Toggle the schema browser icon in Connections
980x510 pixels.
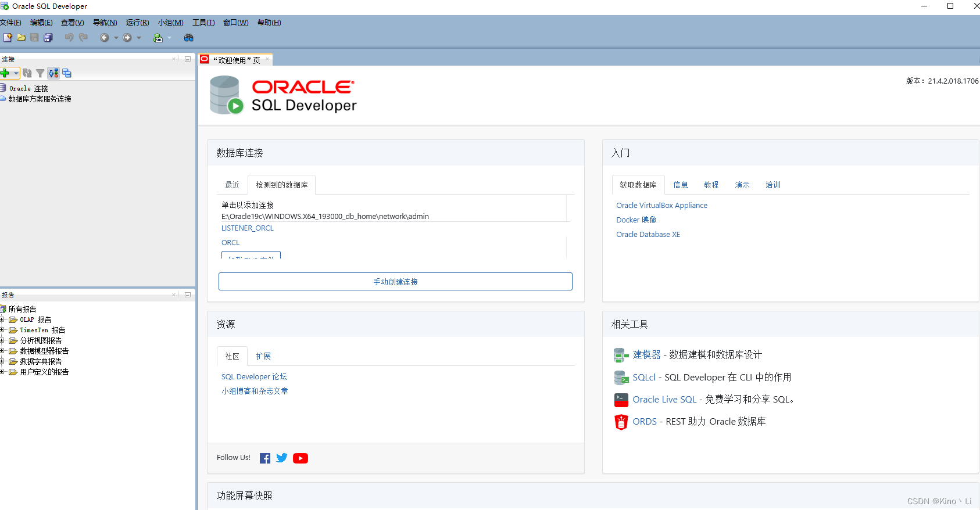coord(53,73)
